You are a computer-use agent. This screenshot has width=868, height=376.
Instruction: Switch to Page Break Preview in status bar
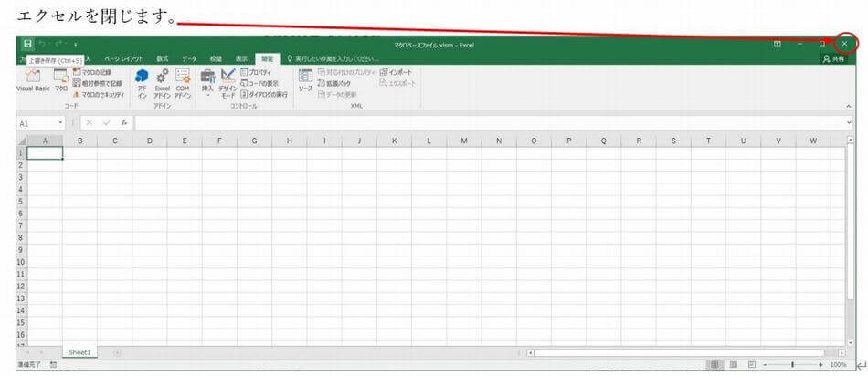click(751, 365)
